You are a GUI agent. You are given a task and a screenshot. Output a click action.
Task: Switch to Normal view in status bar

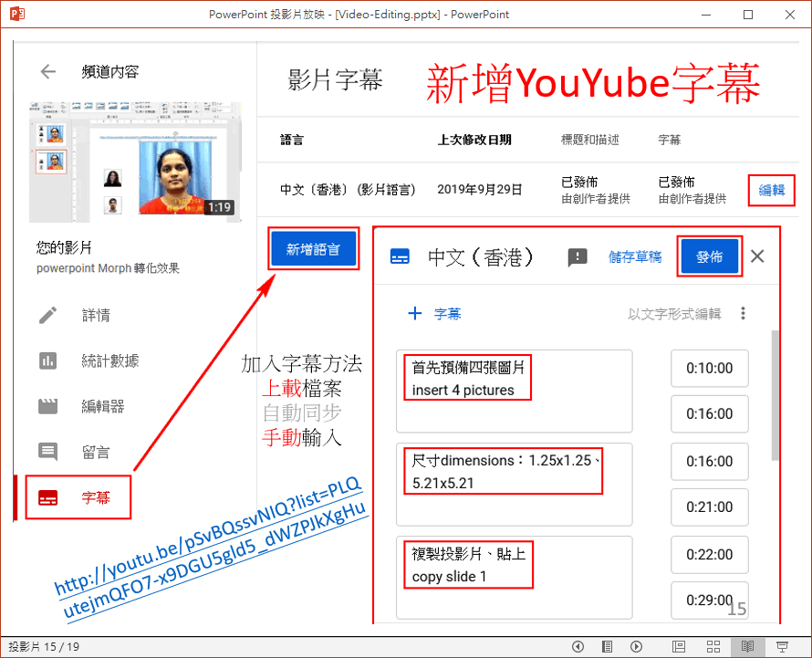coord(678,647)
